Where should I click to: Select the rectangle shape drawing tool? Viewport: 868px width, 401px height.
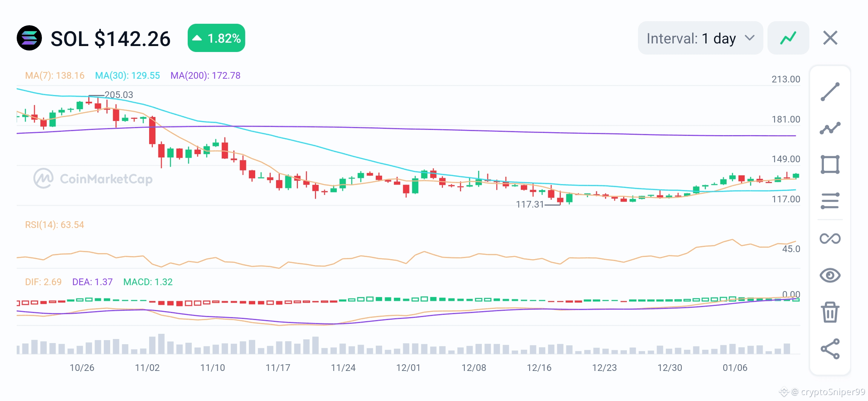point(830,164)
